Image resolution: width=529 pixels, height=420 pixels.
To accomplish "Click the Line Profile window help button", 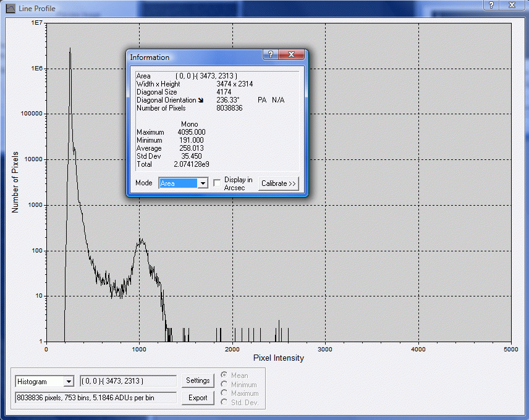I will pos(491,5).
